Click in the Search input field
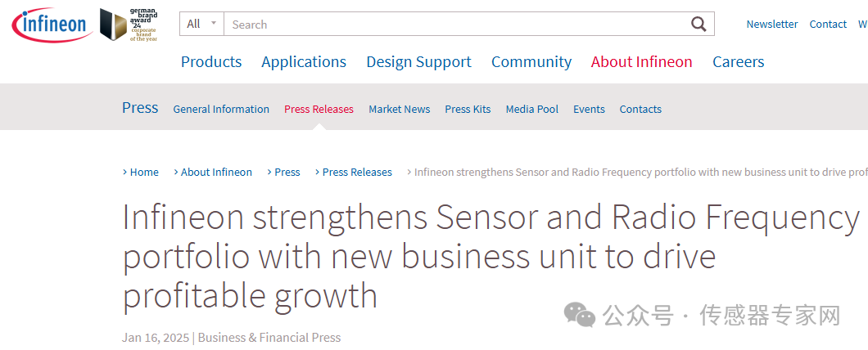Image resolution: width=868 pixels, height=350 pixels. click(x=454, y=25)
